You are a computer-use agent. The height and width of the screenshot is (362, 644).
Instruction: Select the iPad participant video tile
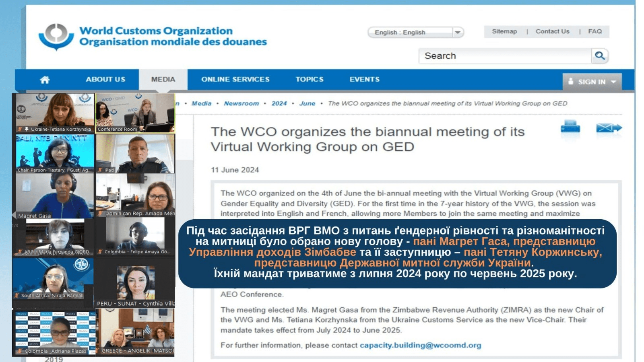pyautogui.click(x=135, y=154)
